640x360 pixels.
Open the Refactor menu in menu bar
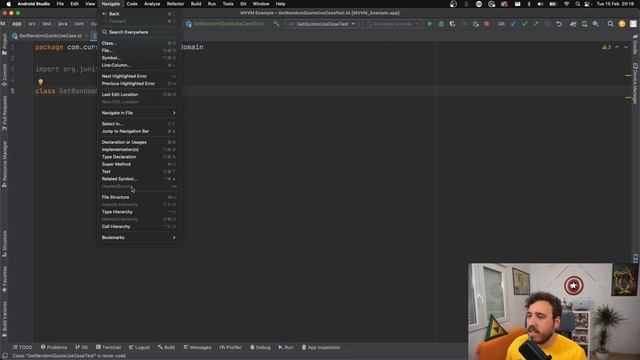coord(175,4)
